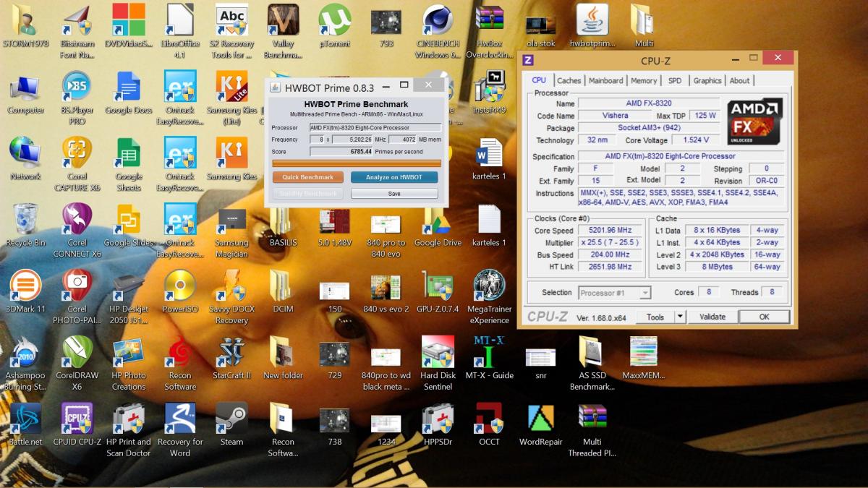This screenshot has width=868, height=488.
Task: Select the Corel CAPTURE X6 icon
Action: pyautogui.click(x=77, y=164)
